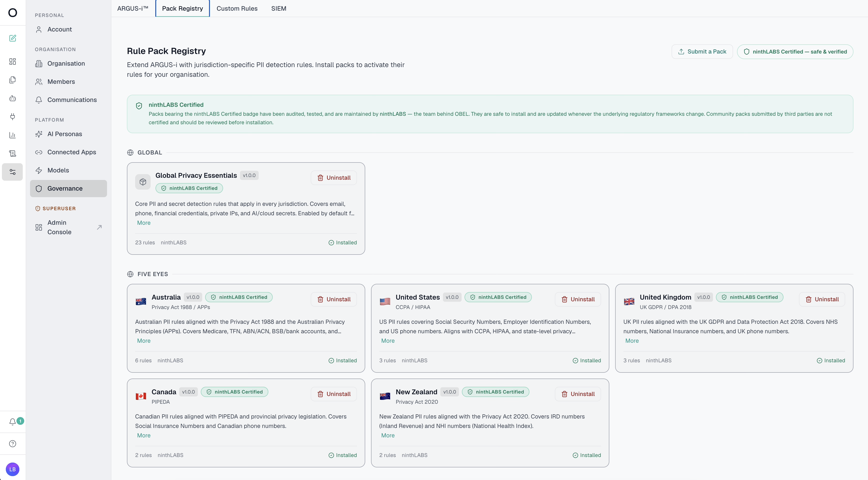The height and width of the screenshot is (480, 868).
Task: Open the scroll logs icon in the left rail
Action: click(12, 154)
